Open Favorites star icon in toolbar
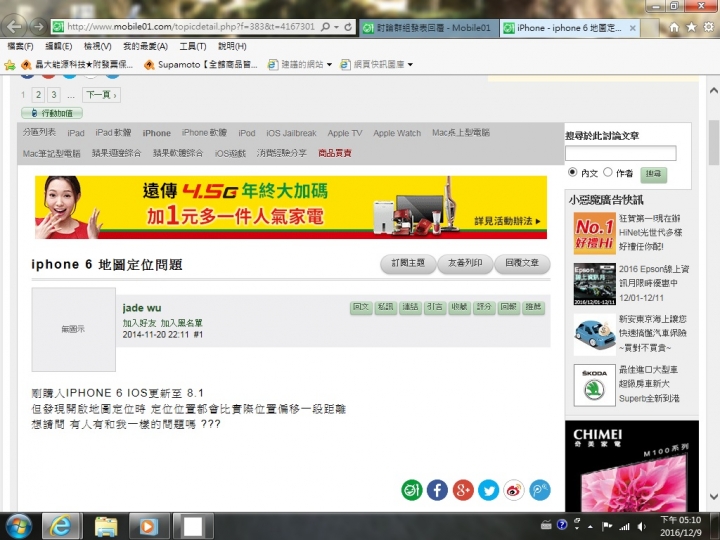 point(691,28)
